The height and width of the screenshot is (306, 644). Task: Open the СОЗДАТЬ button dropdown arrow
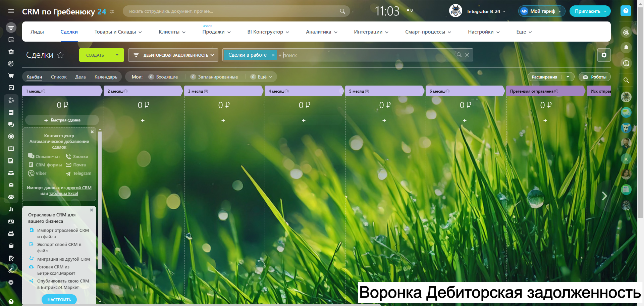click(117, 55)
